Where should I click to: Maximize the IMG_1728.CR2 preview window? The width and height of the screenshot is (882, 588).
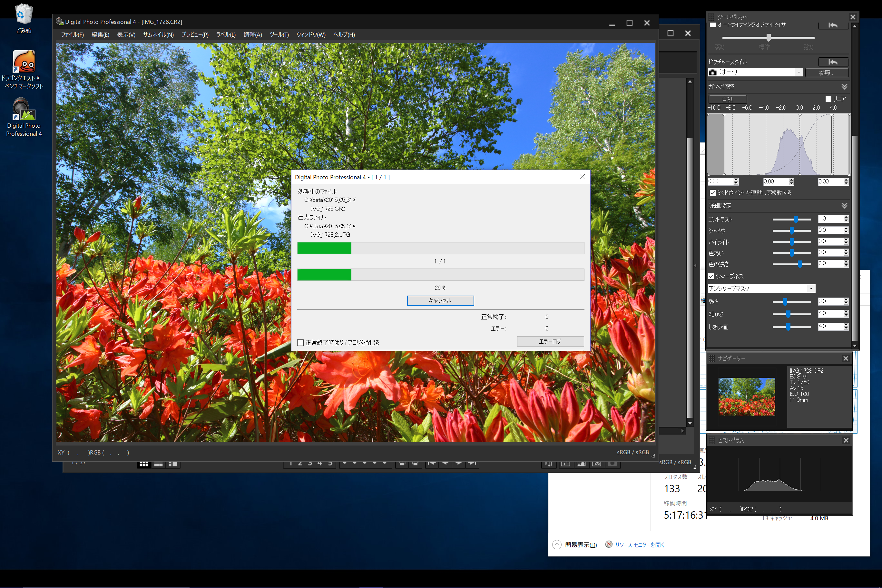pyautogui.click(x=630, y=23)
